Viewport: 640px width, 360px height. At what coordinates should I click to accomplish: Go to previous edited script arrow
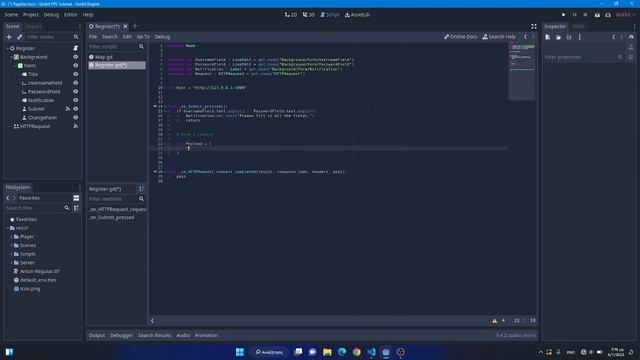point(525,37)
